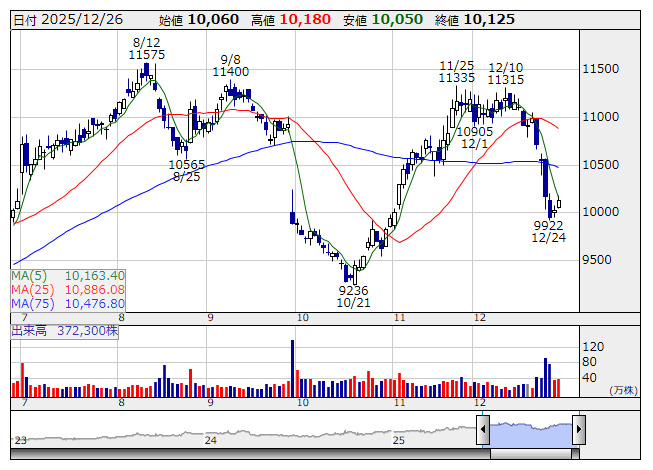Screen dimensions: 653x470
Task: Click the 出来高 372,300株 volume label
Action: [x=65, y=331]
